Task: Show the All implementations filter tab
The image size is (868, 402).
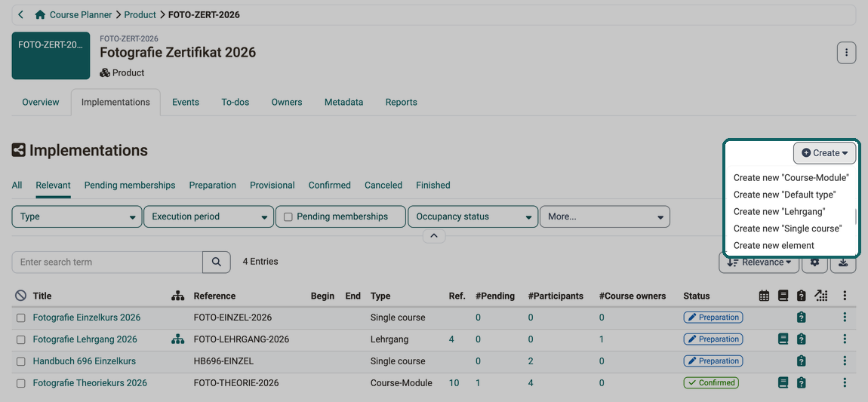Action: pyautogui.click(x=17, y=186)
